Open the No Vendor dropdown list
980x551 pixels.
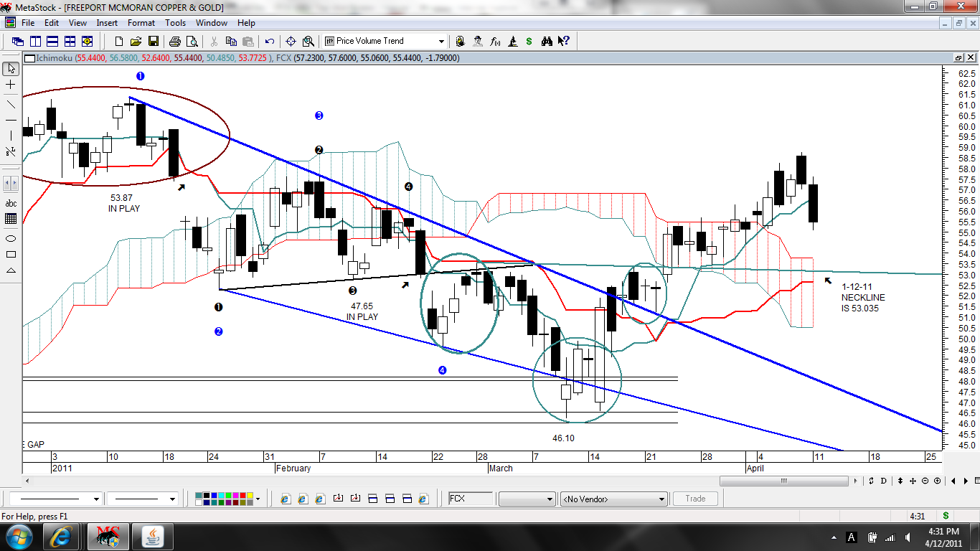point(613,498)
